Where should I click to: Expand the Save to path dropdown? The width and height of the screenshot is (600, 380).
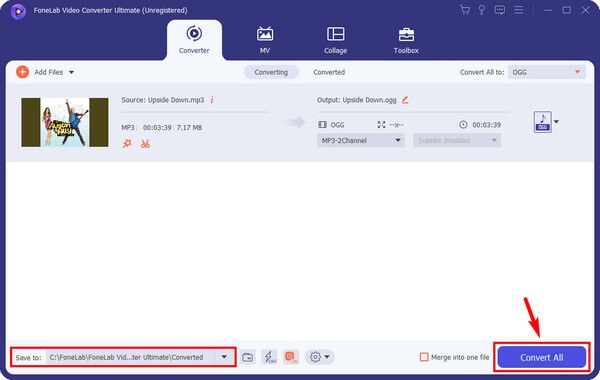[x=224, y=357]
